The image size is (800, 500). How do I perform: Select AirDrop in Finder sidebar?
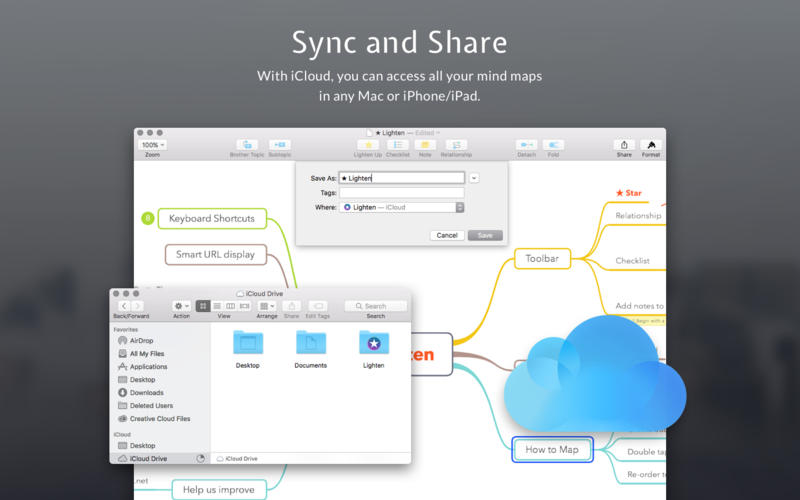click(x=141, y=341)
